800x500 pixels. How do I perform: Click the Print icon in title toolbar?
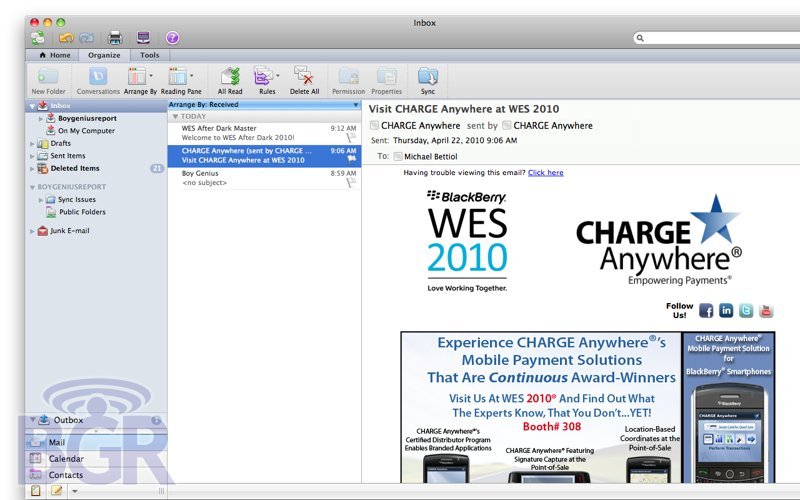115,38
